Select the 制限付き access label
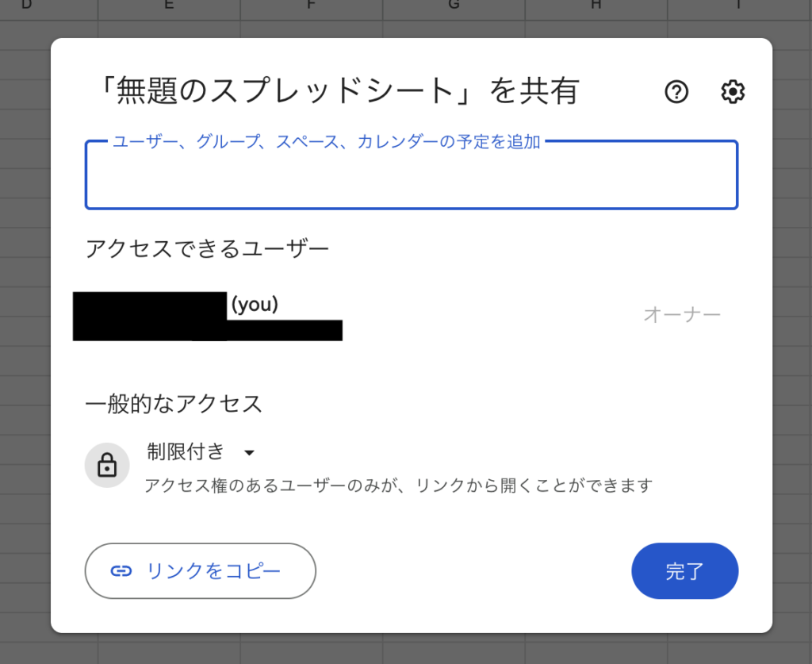 [186, 451]
